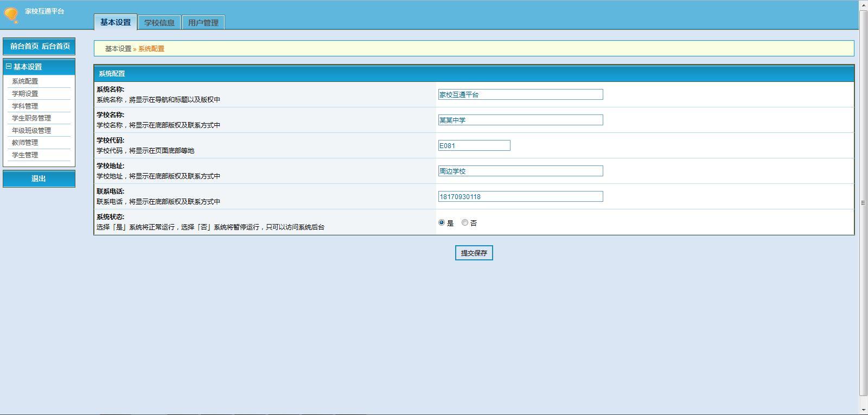868x415 pixels.
Task: Click the lightbulb logo icon
Action: (x=11, y=15)
